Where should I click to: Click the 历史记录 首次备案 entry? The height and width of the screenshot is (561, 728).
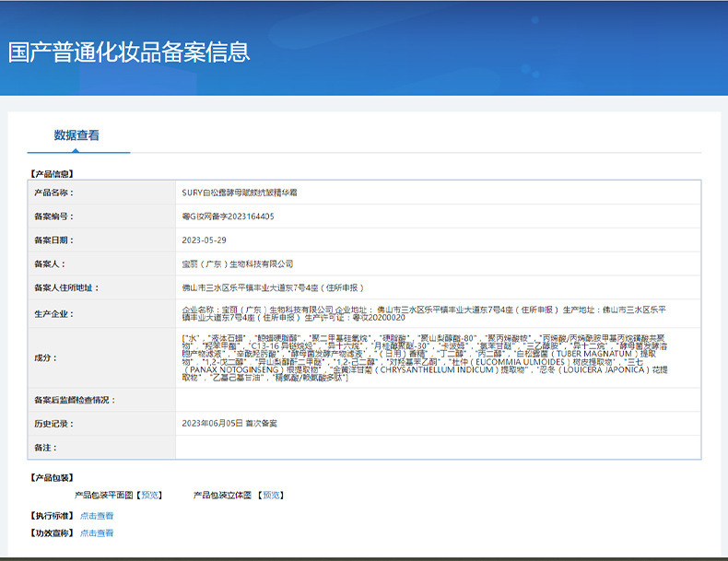pos(229,423)
